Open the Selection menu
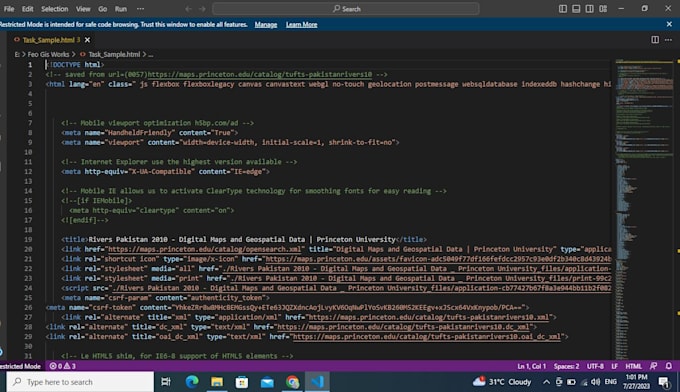 55,9
